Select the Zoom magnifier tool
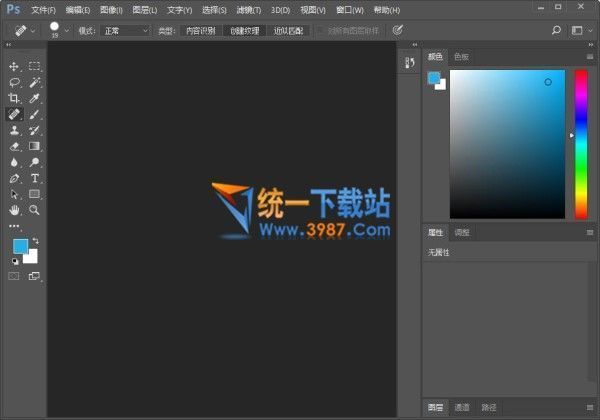The width and height of the screenshot is (600, 420). click(x=34, y=210)
